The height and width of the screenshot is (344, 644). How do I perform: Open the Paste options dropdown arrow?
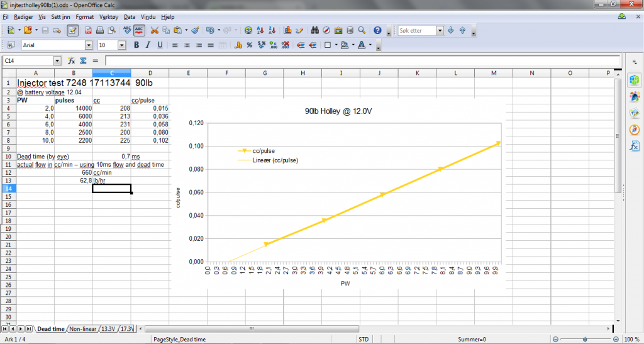click(186, 30)
